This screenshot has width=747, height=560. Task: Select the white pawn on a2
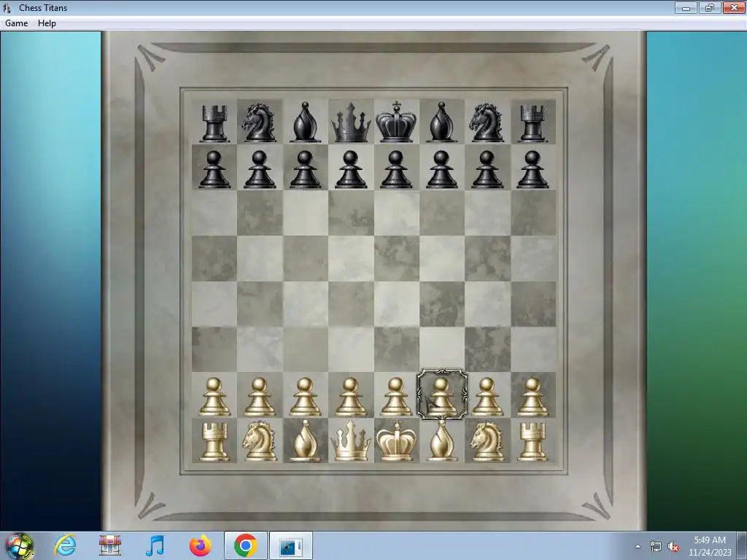pos(214,396)
